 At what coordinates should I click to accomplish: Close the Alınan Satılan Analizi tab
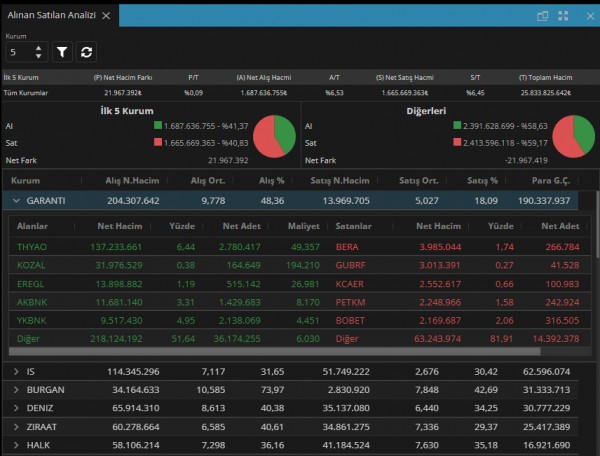106,15
